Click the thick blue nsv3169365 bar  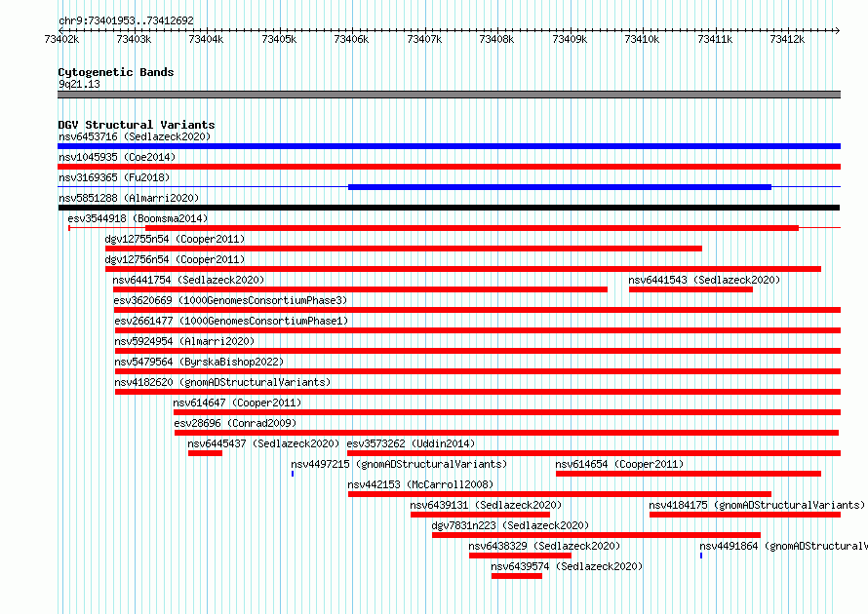point(560,187)
